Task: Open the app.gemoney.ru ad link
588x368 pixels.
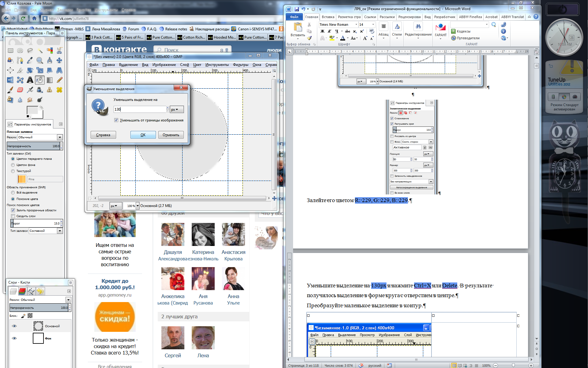Action: point(115,295)
